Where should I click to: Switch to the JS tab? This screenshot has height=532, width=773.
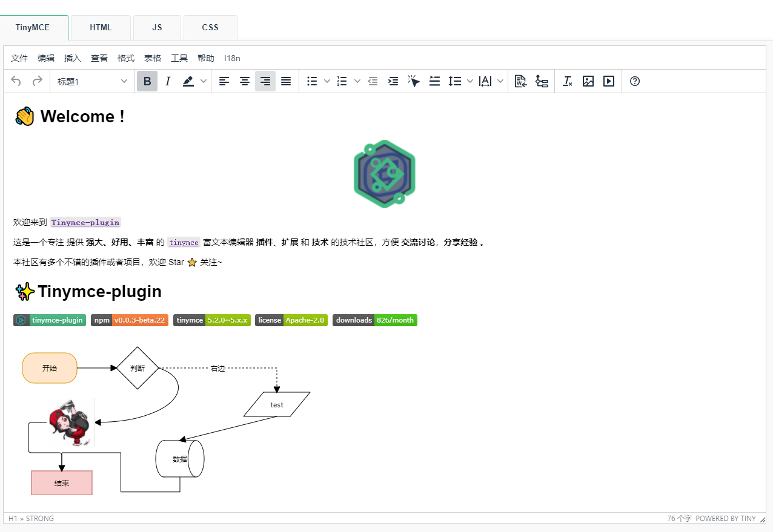pyautogui.click(x=157, y=28)
